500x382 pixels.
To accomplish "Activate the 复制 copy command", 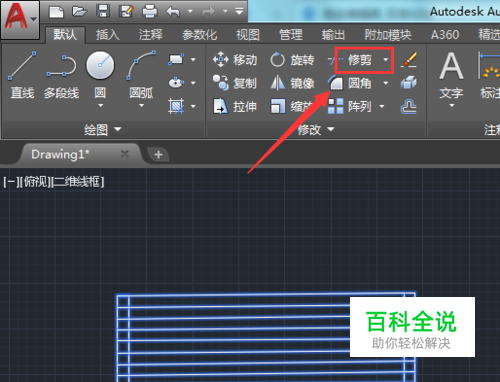I will click(235, 83).
